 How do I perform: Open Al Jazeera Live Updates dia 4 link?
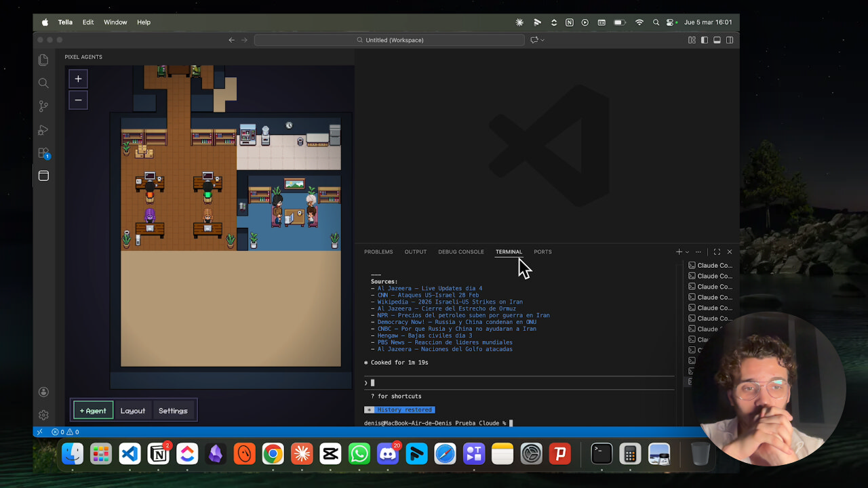430,289
